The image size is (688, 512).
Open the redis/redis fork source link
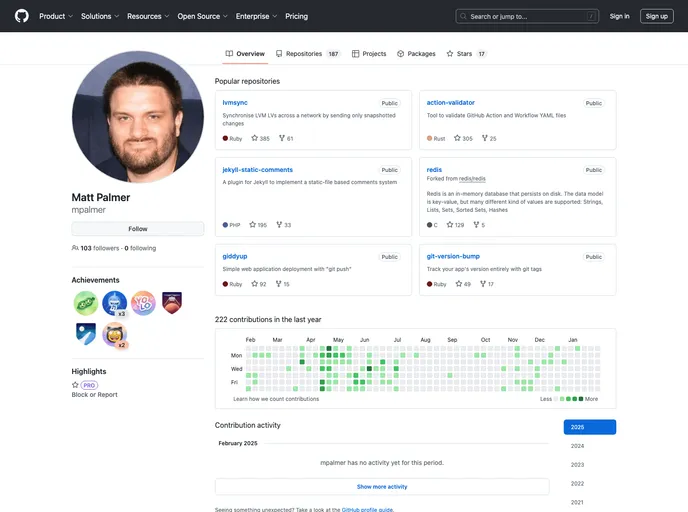click(x=472, y=179)
